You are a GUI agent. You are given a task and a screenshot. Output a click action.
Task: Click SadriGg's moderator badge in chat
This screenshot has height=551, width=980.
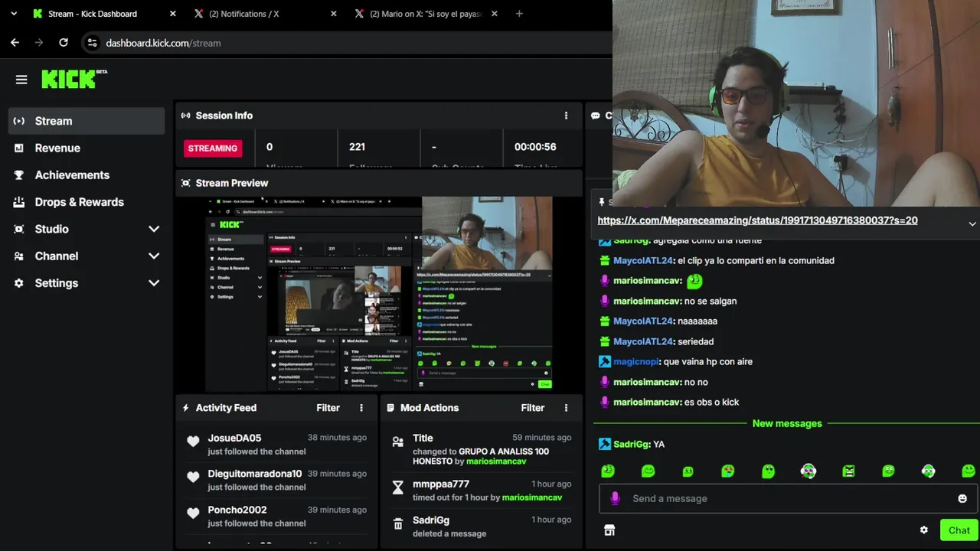604,444
